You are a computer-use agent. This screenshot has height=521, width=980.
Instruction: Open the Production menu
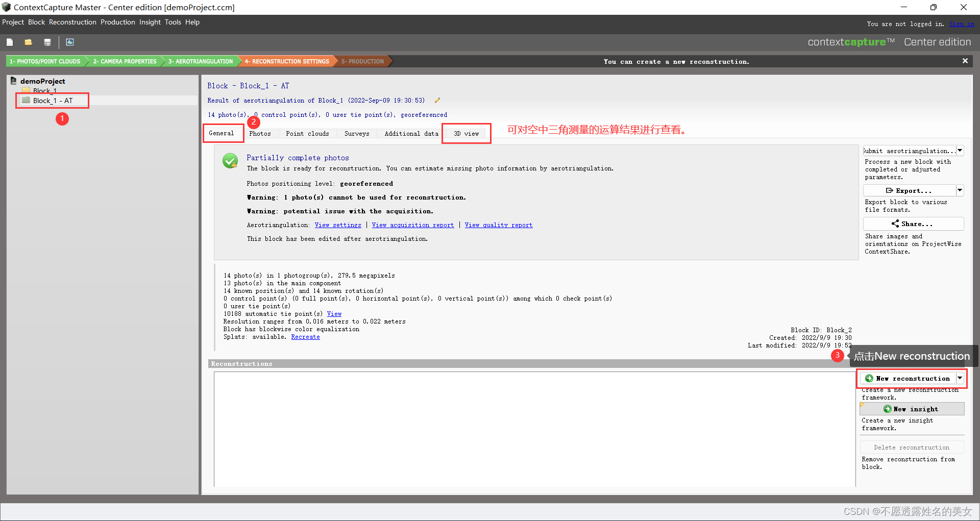pos(117,22)
